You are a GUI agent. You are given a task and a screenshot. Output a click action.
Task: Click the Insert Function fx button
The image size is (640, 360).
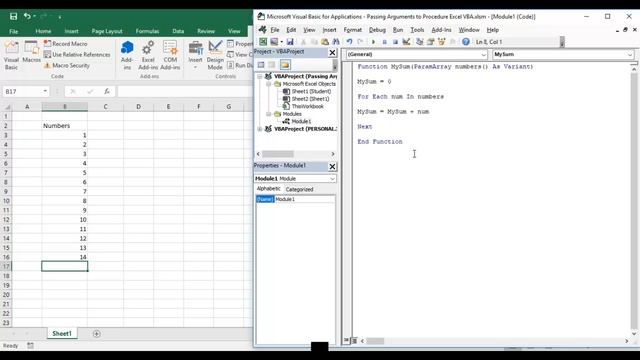pos(107,91)
